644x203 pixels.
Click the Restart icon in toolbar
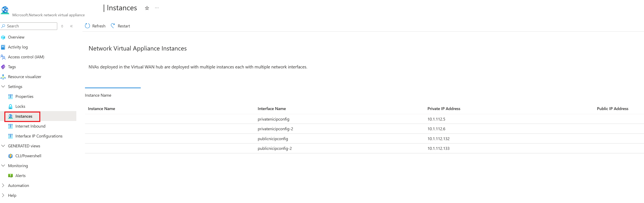(113, 26)
